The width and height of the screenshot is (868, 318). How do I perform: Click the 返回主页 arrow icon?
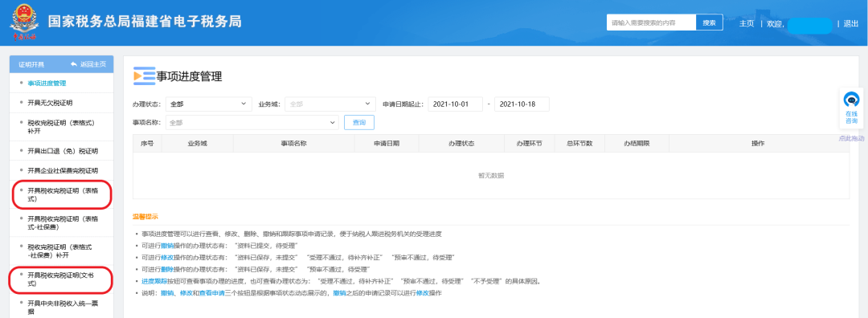(x=74, y=64)
